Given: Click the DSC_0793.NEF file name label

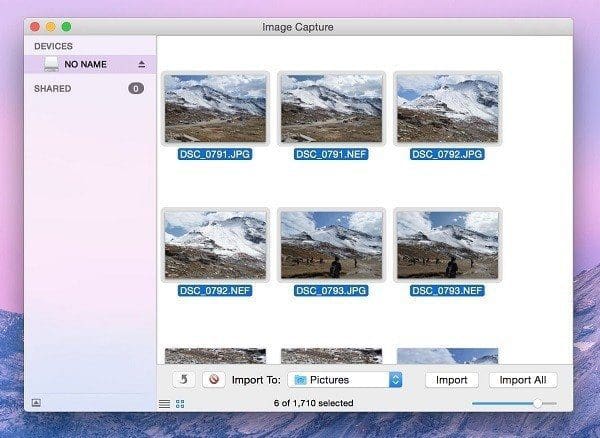Looking at the screenshot, I should [x=447, y=291].
